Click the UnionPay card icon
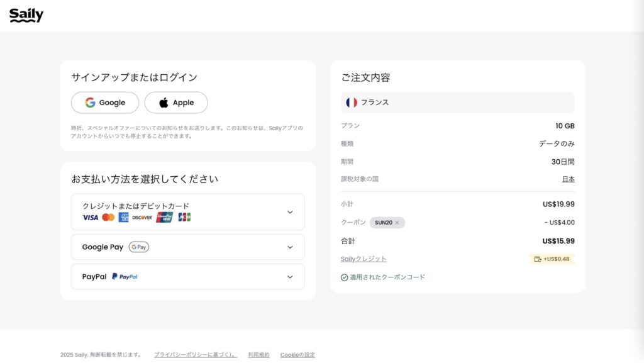The width and height of the screenshot is (644, 363). [164, 218]
